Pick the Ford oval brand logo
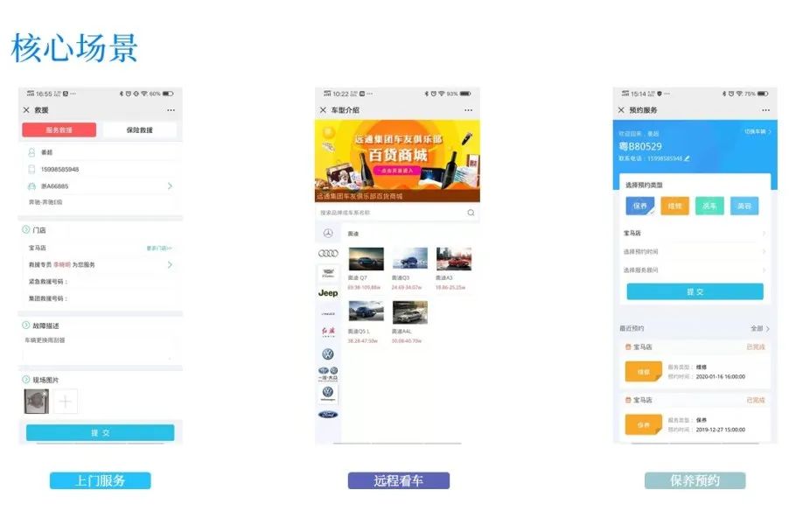 click(328, 415)
